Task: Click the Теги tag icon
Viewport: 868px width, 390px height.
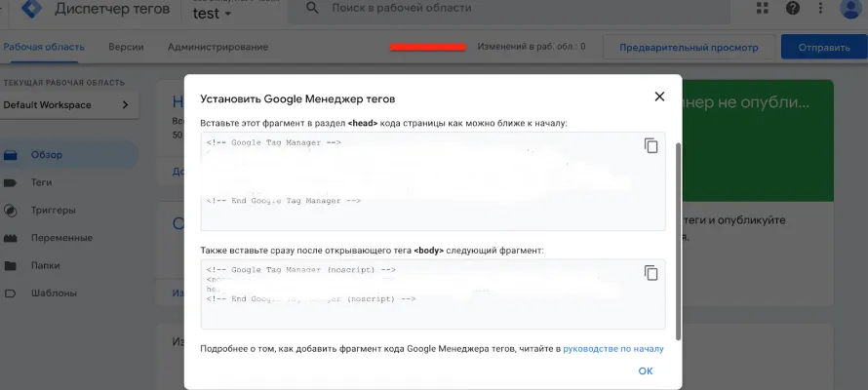Action: tap(10, 182)
